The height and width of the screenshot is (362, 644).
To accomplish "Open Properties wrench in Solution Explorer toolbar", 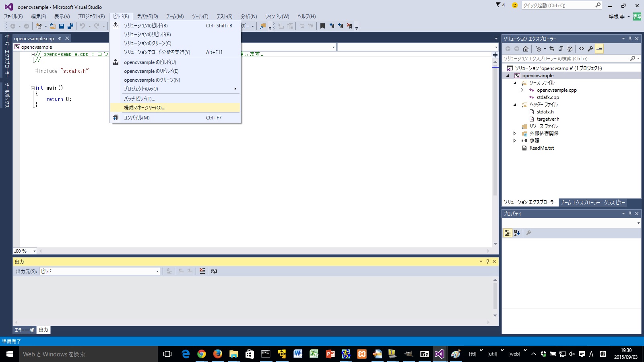I will (x=590, y=49).
